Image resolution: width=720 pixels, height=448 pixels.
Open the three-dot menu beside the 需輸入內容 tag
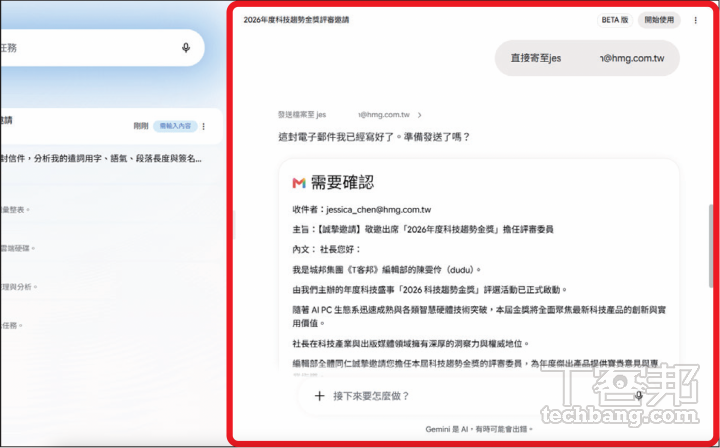(x=203, y=126)
